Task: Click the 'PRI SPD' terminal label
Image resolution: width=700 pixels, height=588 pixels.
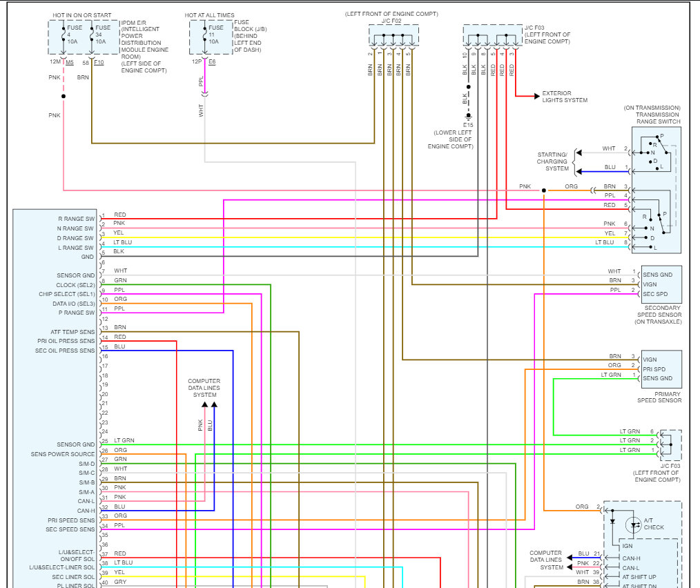Action: tap(654, 369)
